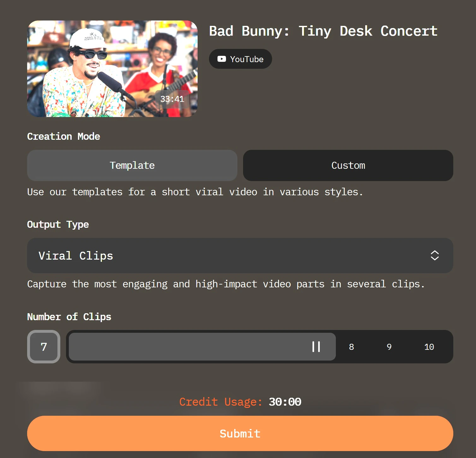Viewport: 476px width, 458px height.
Task: Click the filled portion of the clips slider
Action: tap(189, 347)
